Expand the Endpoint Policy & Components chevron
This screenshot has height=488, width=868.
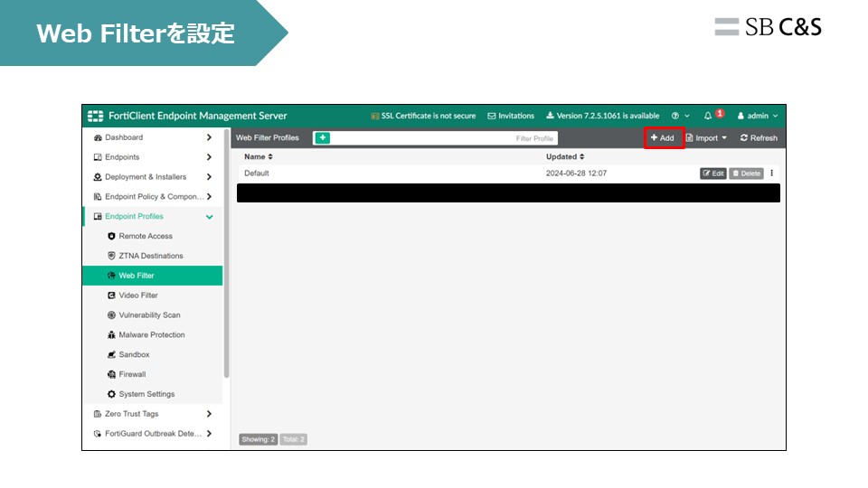[x=209, y=196]
